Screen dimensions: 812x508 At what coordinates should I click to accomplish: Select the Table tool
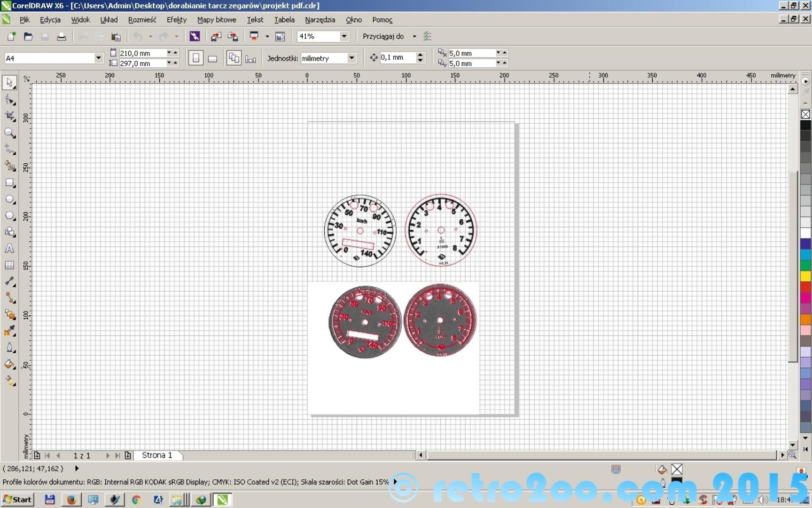click(x=9, y=265)
